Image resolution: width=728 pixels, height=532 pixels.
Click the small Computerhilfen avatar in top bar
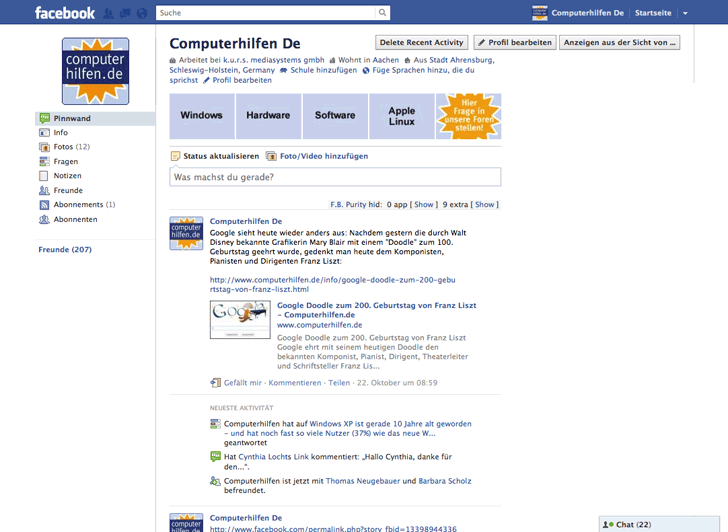540,13
